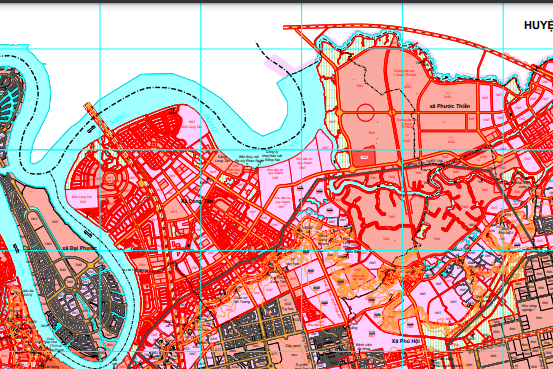Screen dimensions: 553x369
Task: Click the pink KĐG Long Tân block in the southwest
Action: 81,199
